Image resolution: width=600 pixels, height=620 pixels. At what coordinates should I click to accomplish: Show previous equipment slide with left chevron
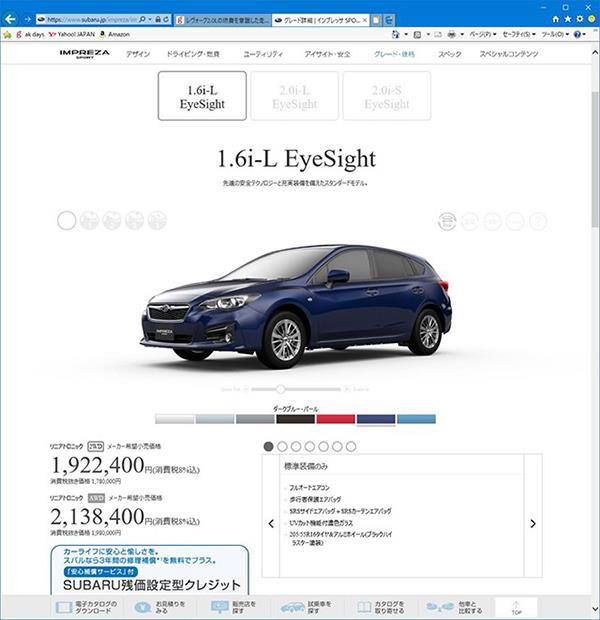(271, 524)
